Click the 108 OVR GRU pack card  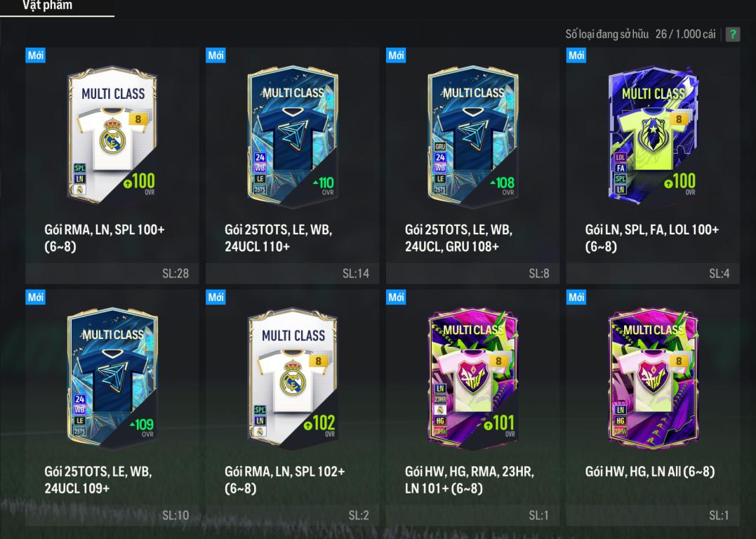click(x=472, y=166)
